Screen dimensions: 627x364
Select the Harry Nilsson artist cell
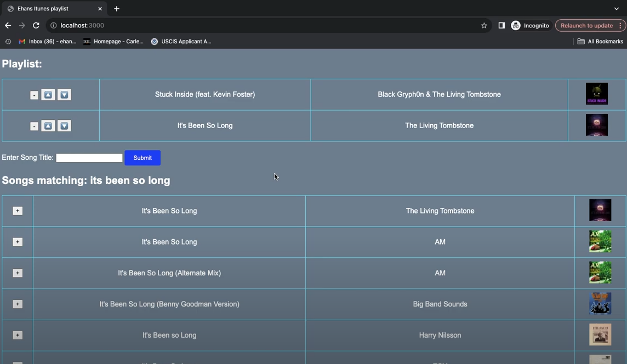coord(440,335)
